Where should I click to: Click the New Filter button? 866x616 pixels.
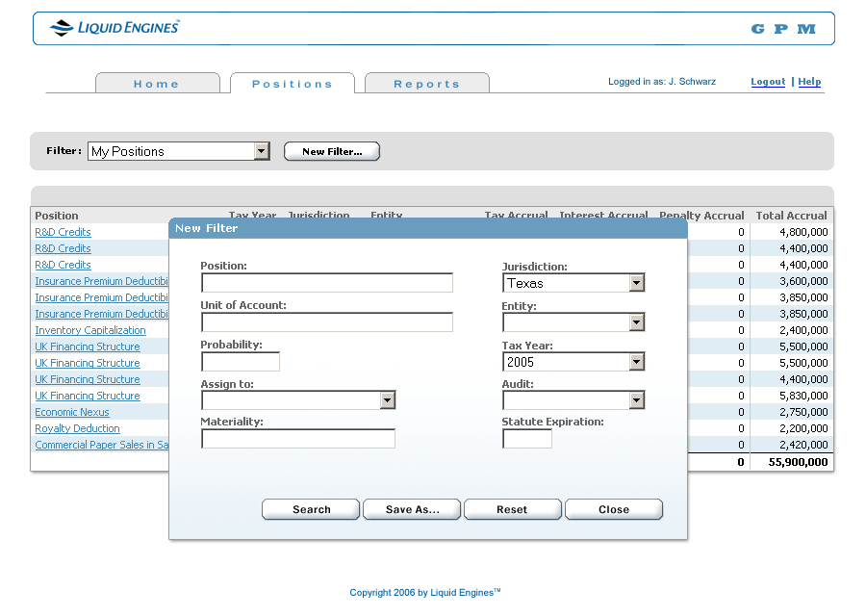(331, 150)
